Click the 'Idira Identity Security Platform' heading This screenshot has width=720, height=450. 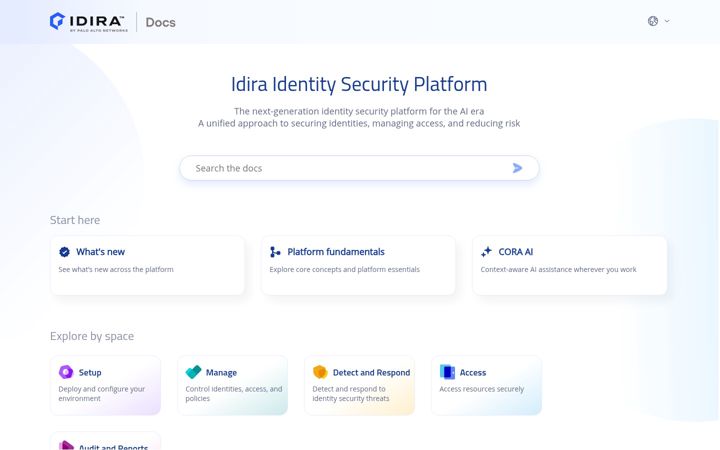pos(359,84)
